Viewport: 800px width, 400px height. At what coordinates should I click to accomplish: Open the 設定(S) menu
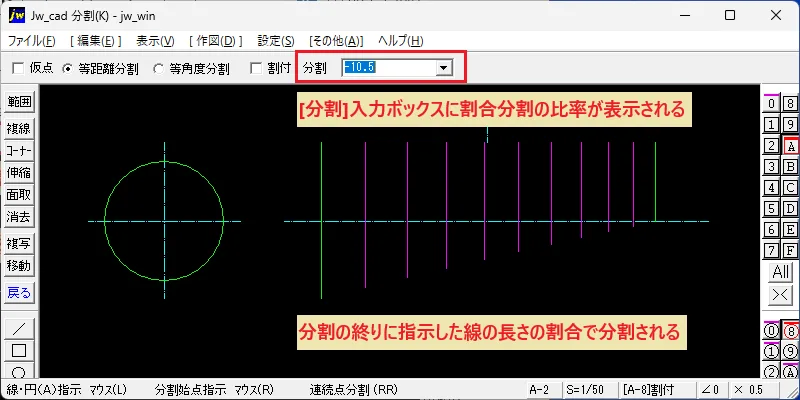(x=276, y=41)
